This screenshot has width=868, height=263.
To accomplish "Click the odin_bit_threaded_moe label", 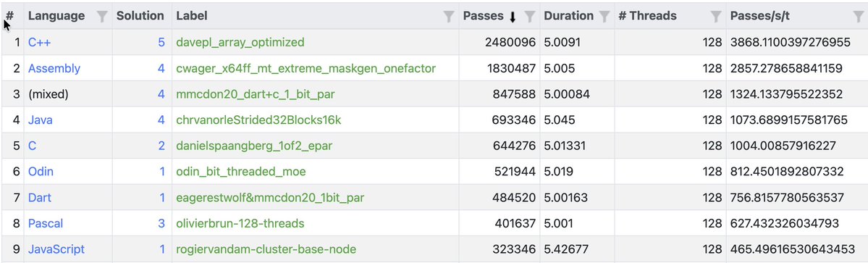I will click(241, 171).
